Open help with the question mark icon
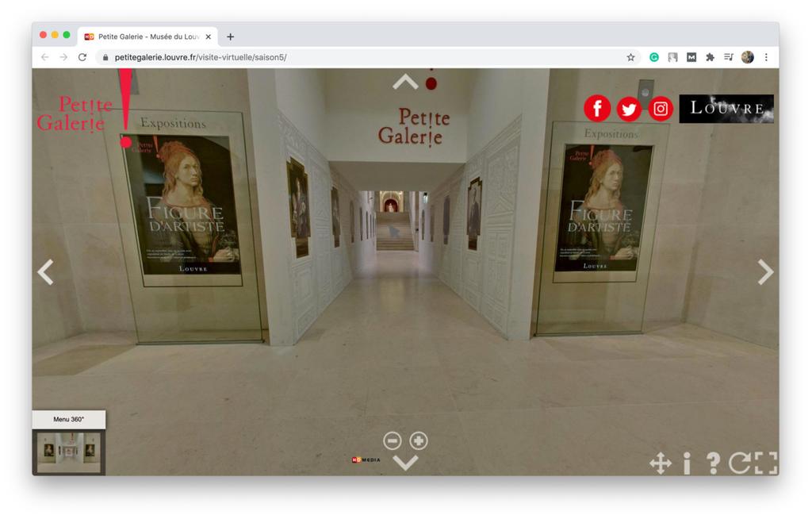Image resolution: width=812 pixels, height=519 pixels. coord(713,463)
